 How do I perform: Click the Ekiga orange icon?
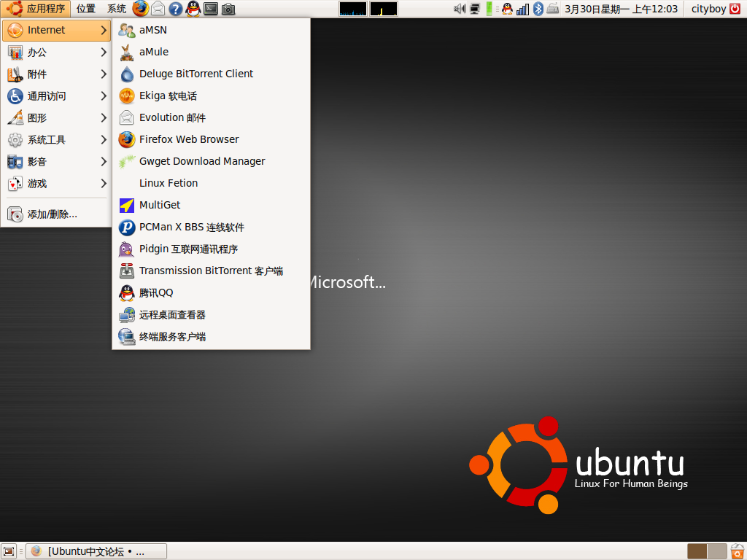point(127,96)
